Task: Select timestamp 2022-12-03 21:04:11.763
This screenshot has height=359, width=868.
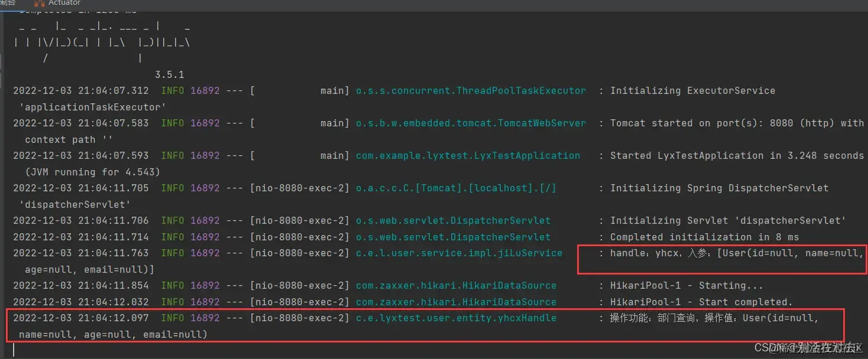Action: [81, 253]
